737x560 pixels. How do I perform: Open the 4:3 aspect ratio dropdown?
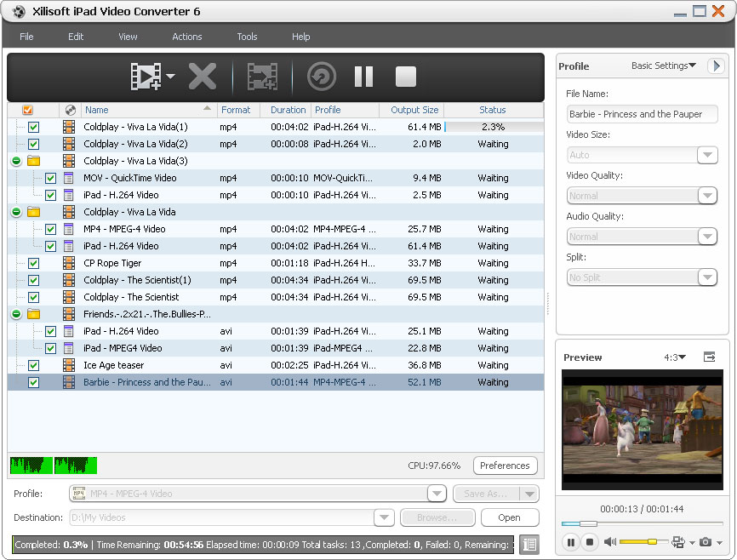675,357
